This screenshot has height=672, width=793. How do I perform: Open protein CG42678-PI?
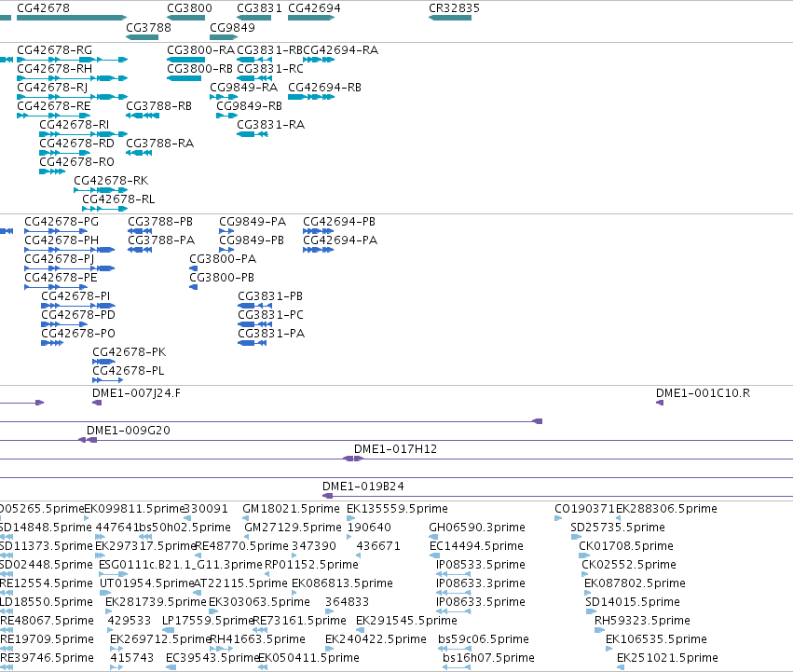click(x=75, y=296)
